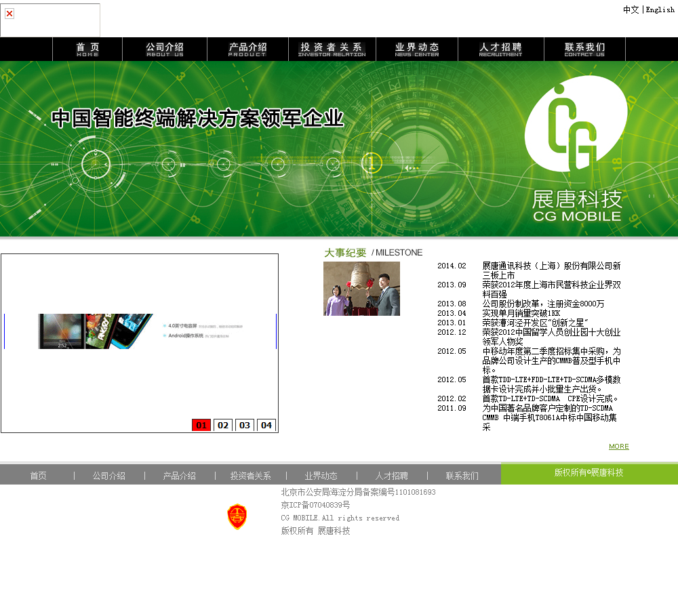Select slide 02 in product slideshow

click(x=223, y=425)
